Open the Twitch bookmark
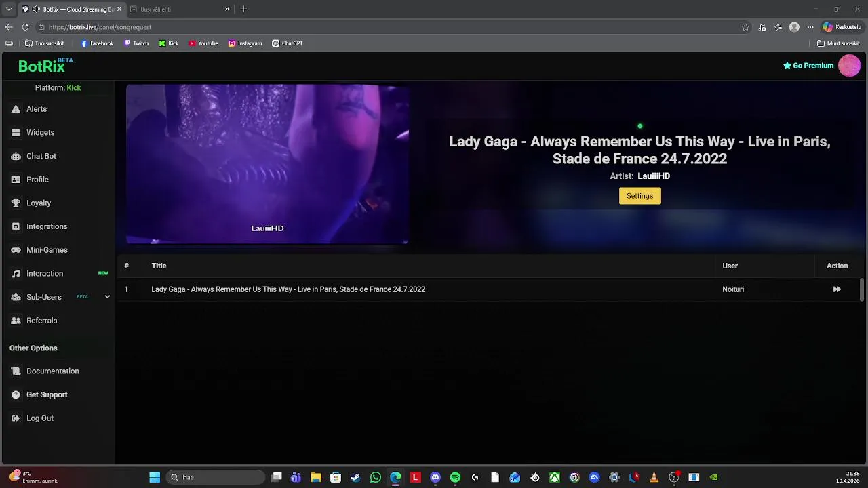This screenshot has height=488, width=868. [x=136, y=43]
